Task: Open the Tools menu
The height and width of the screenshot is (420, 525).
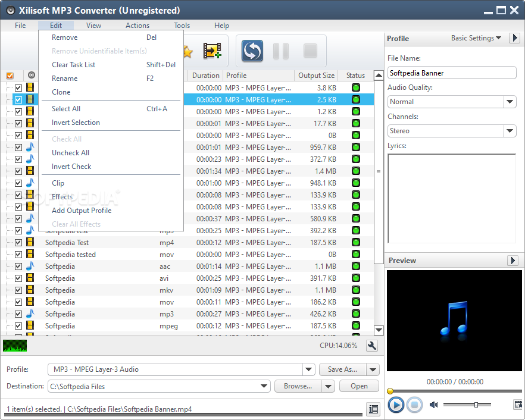Action: [182, 26]
